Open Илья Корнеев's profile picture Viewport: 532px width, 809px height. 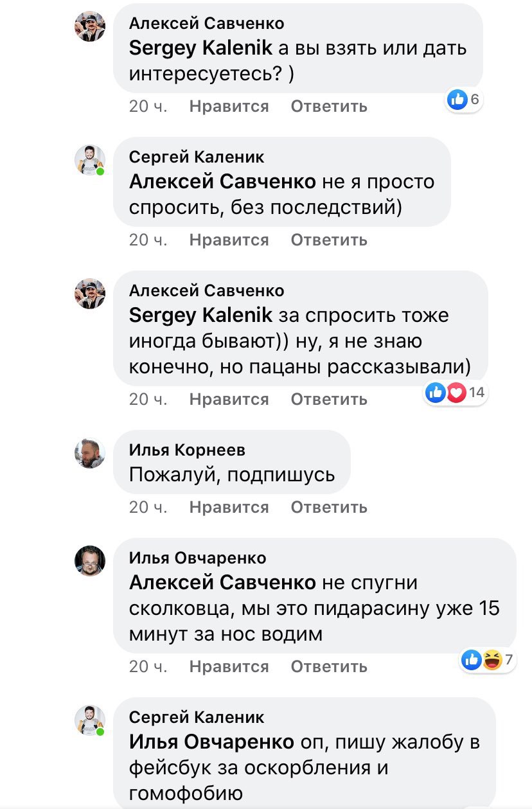(x=90, y=454)
